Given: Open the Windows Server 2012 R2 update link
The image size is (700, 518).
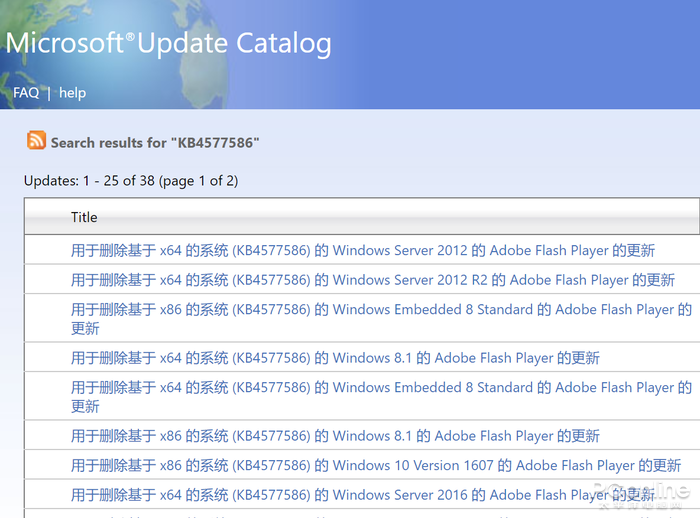Looking at the screenshot, I should (373, 280).
